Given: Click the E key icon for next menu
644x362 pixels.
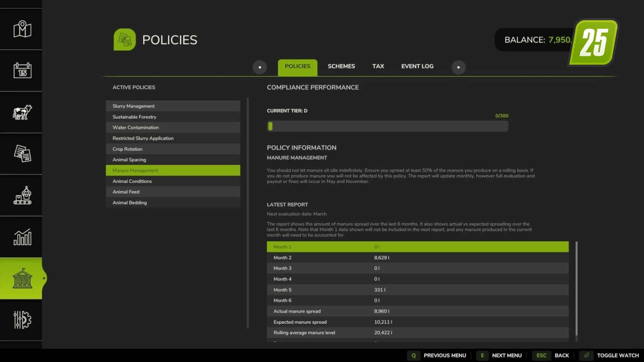Looking at the screenshot, I should tap(482, 355).
